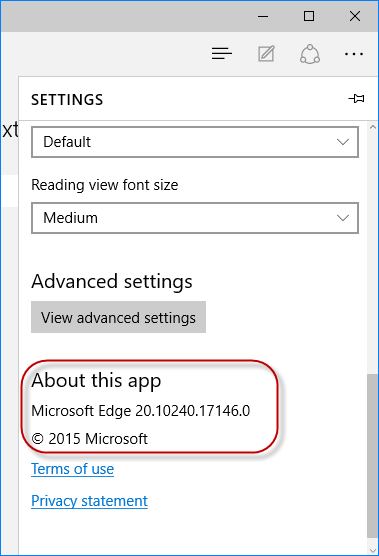Click the scrollbar up arrow
The height and width of the screenshot is (556, 379).
[372, 127]
